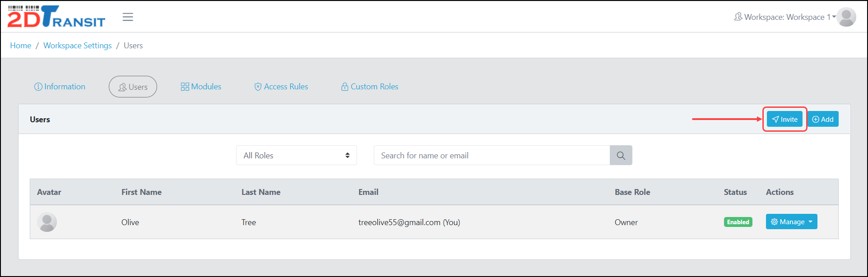Click the search magnifier button
The image size is (868, 277).
621,156
